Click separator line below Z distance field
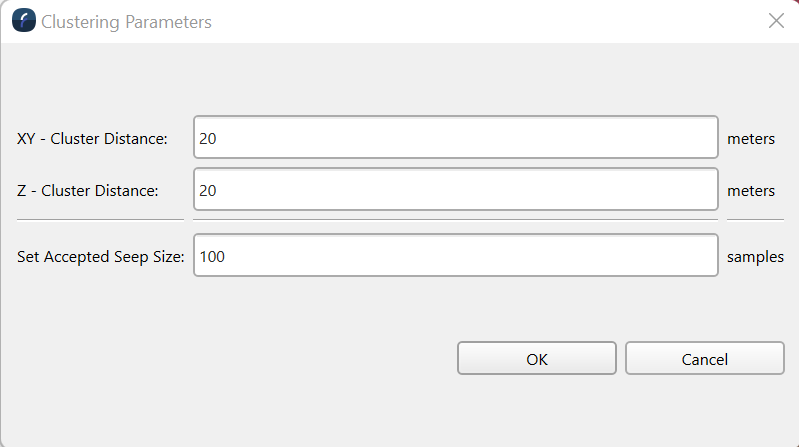This screenshot has height=447, width=799. 456,218
